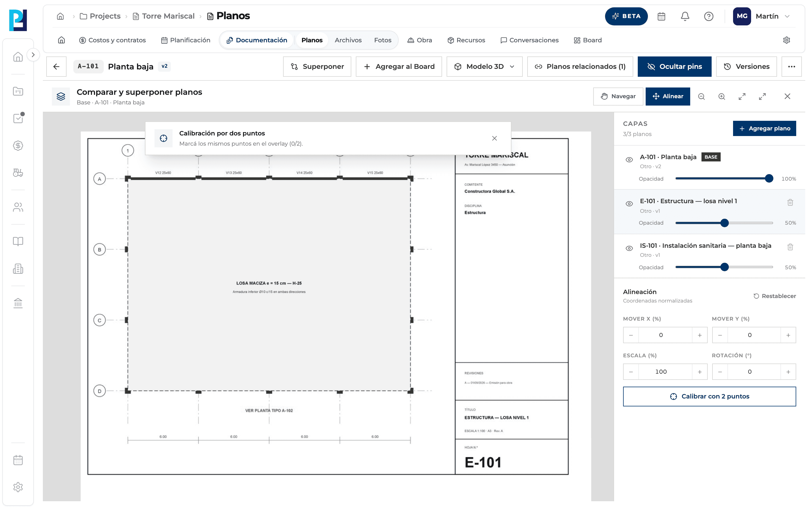Open the sidebar settings gear at bottom
This screenshot has height=508, width=812.
click(x=18, y=487)
